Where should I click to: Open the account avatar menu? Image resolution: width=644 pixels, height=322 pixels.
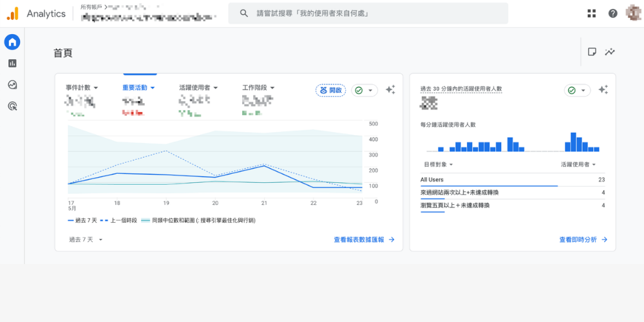point(633,14)
